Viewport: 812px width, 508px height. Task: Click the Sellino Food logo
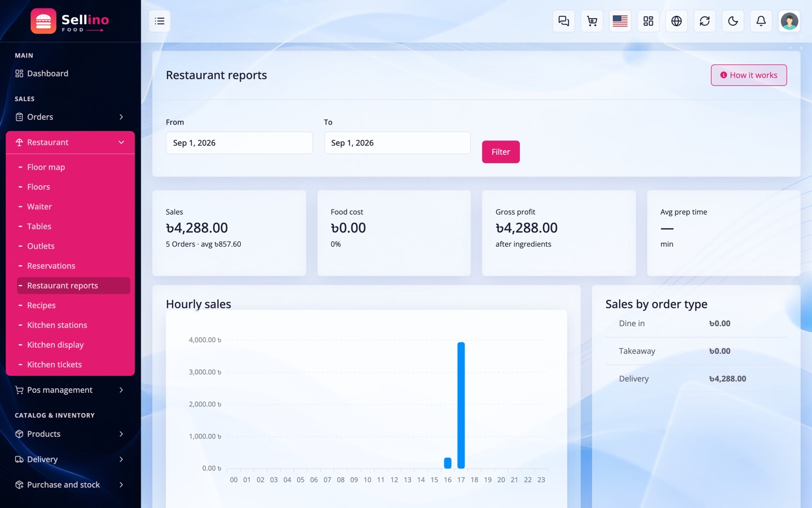[70, 21]
